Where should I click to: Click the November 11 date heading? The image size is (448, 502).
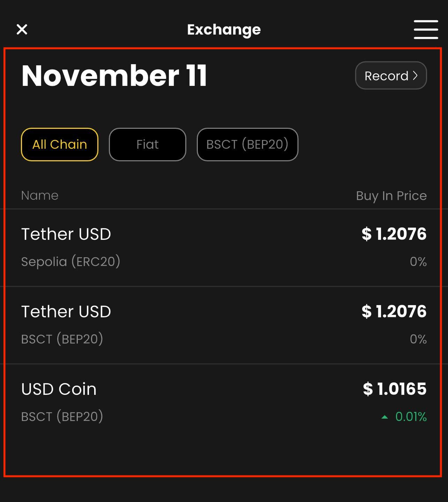click(x=114, y=76)
